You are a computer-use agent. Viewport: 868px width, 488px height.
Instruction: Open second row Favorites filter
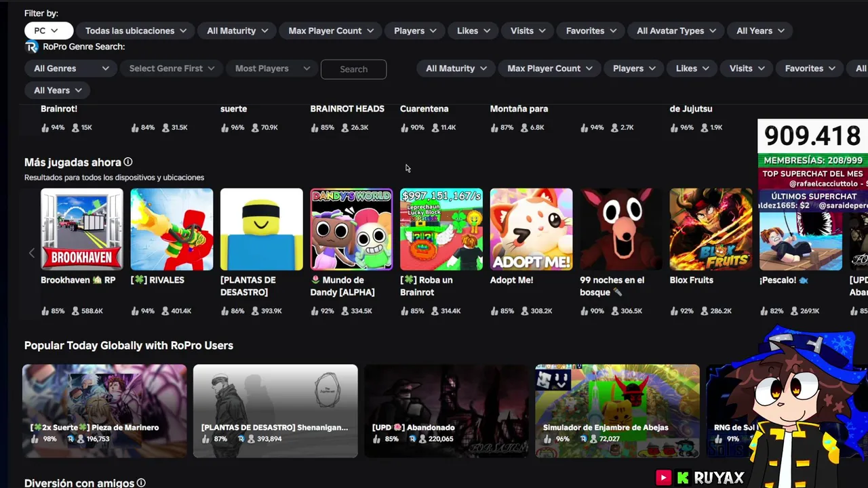[x=810, y=68]
